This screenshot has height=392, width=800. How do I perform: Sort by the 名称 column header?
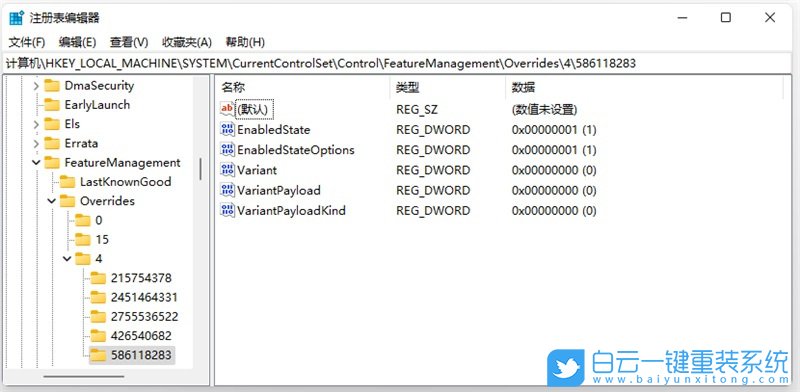[x=303, y=88]
